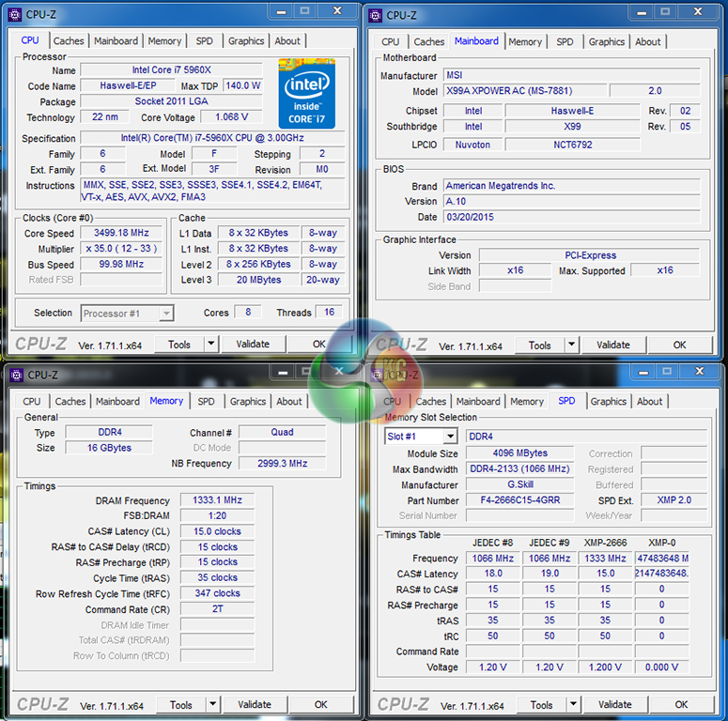
Task: Open SPD tab in the Memory window
Action: 206,402
